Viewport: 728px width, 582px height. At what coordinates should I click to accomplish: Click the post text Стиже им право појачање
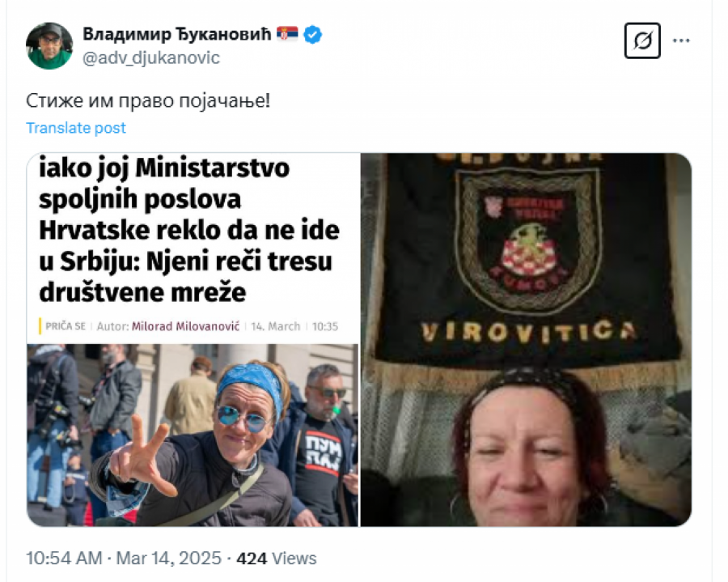click(x=148, y=101)
